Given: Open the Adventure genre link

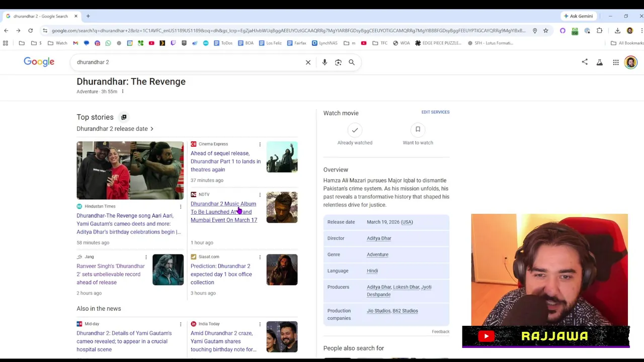Looking at the screenshot, I should (377, 254).
